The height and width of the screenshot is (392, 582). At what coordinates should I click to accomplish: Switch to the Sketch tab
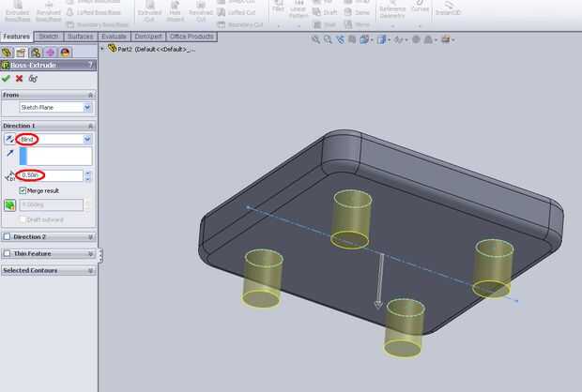click(49, 37)
